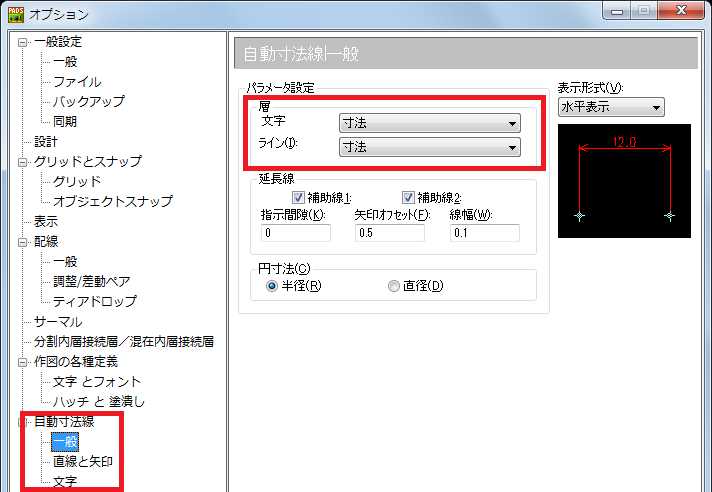Select the グリッドとスナップ category

[x=88, y=162]
